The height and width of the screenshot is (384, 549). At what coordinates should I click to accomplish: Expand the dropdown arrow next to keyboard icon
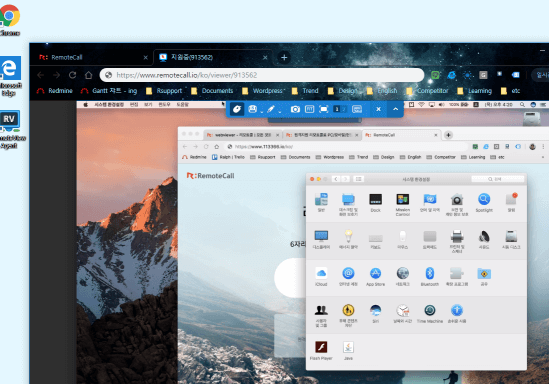click(262, 111)
